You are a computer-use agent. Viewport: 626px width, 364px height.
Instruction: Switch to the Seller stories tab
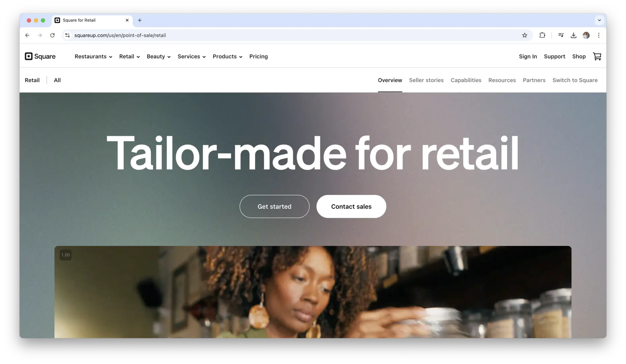(426, 80)
